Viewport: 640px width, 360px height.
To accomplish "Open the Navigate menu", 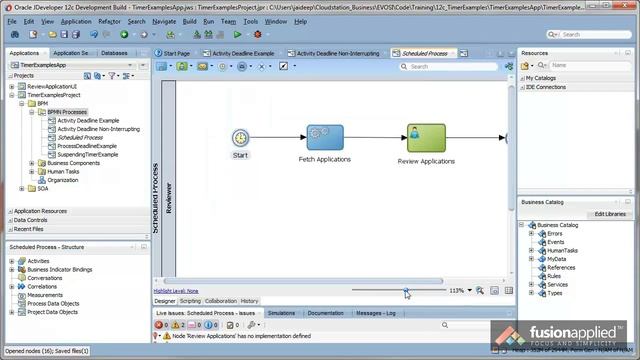I will tap(164, 22).
